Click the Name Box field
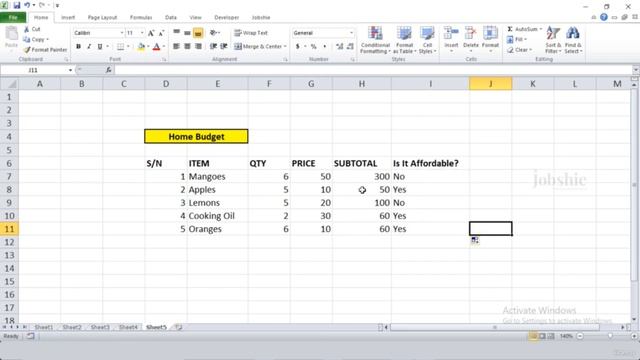 click(x=33, y=70)
